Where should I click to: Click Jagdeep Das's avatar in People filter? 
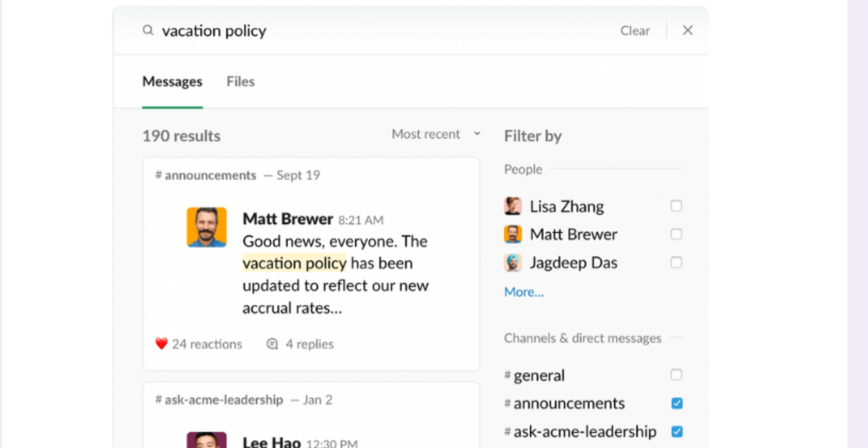click(x=513, y=262)
